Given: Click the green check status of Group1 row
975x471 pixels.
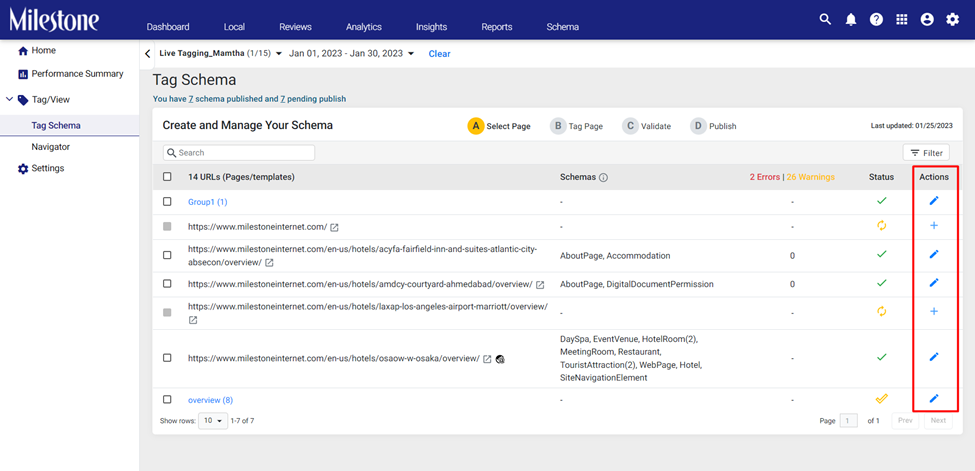Looking at the screenshot, I should coord(881,200).
